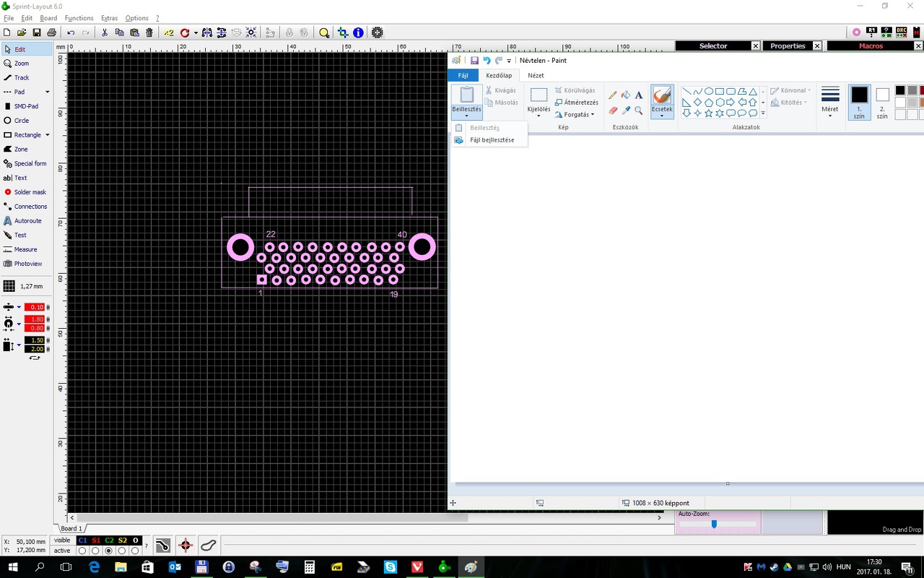The image size is (924, 578).
Task: Expand the Beillesztés paste dropdown in Paint
Action: coord(466,113)
